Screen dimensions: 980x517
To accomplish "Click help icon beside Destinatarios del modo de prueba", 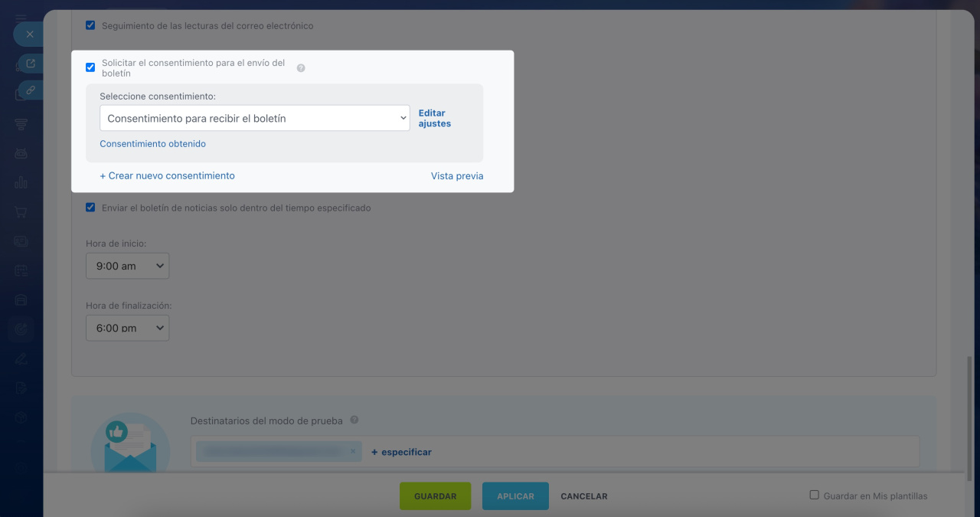I will click(354, 420).
